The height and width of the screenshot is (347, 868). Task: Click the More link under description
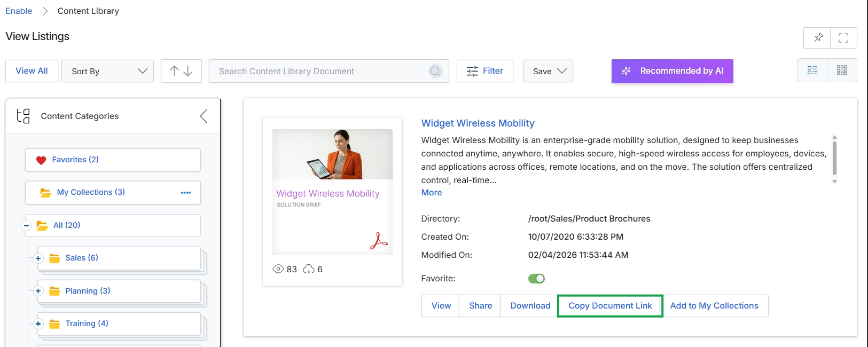click(432, 193)
